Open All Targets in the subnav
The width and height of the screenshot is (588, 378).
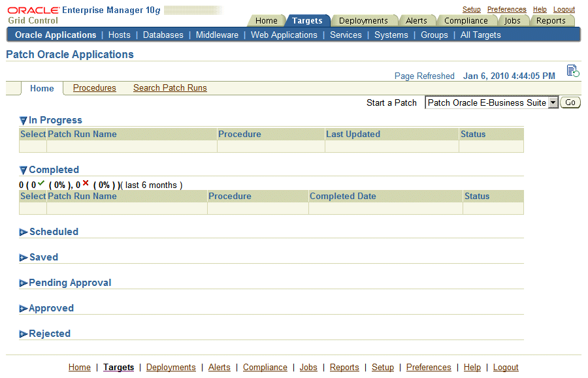pyautogui.click(x=480, y=35)
